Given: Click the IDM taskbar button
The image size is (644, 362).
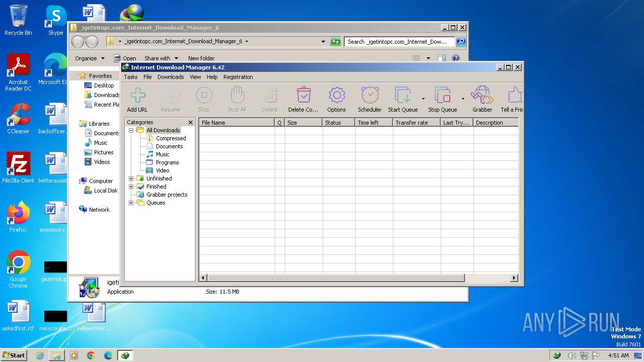Looking at the screenshot, I should click(125, 355).
